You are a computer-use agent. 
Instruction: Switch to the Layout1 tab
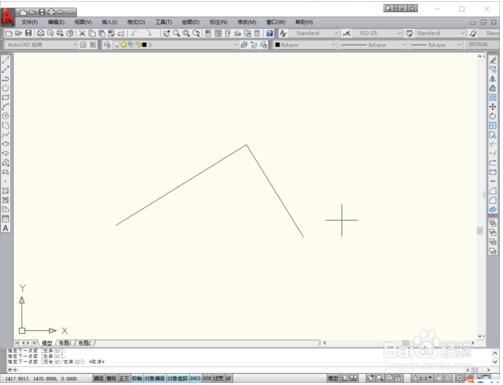[64, 343]
